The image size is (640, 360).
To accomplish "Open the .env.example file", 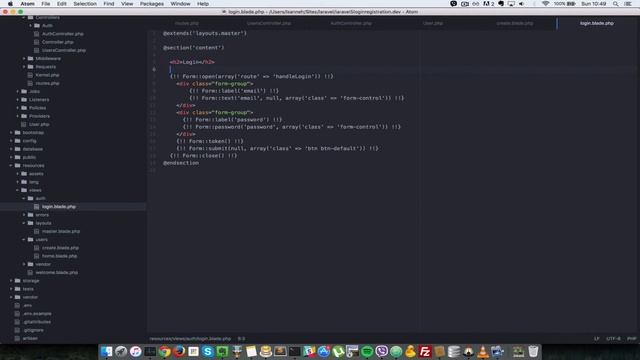I will (37, 313).
